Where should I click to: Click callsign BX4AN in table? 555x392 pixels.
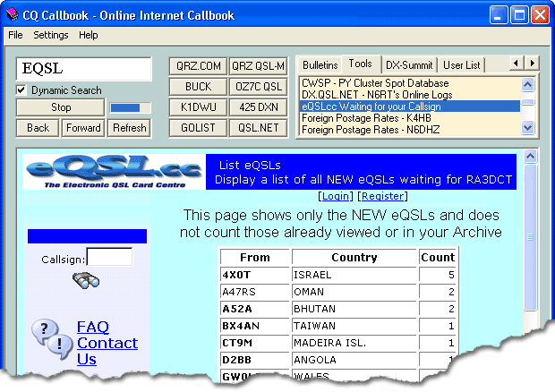(x=241, y=326)
